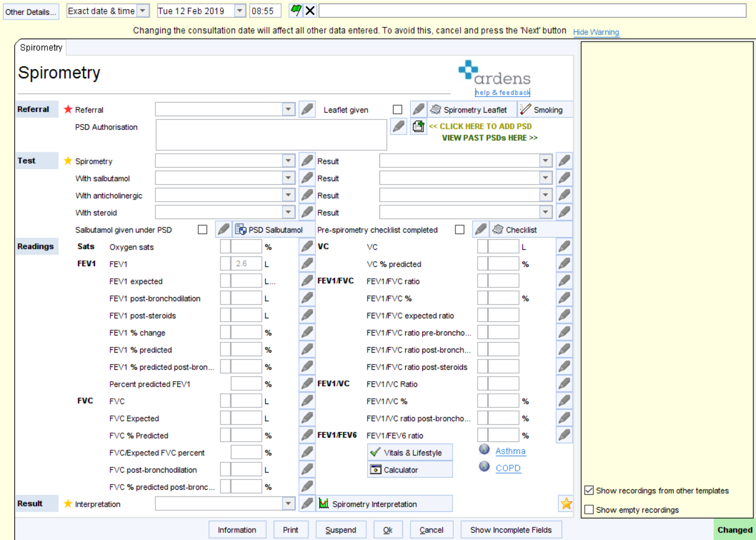Open the Asthma link
The height and width of the screenshot is (540, 756).
coord(509,451)
